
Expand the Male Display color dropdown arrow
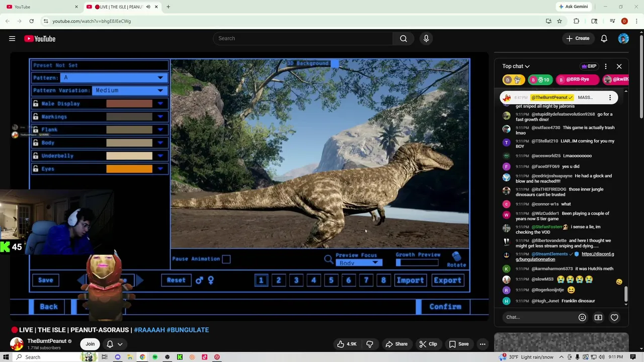pos(160,104)
